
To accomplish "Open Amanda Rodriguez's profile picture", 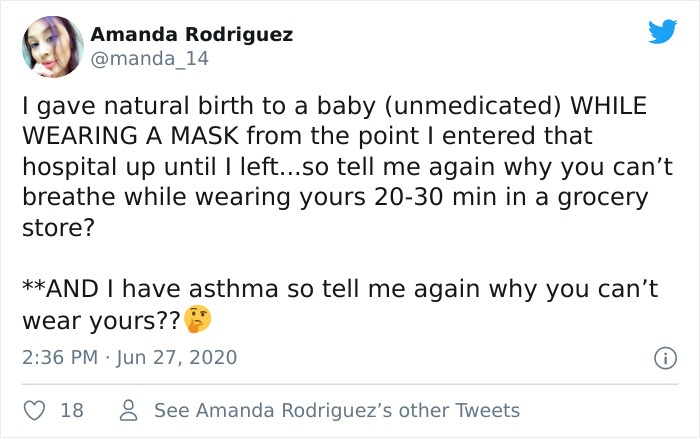I will click(51, 46).
